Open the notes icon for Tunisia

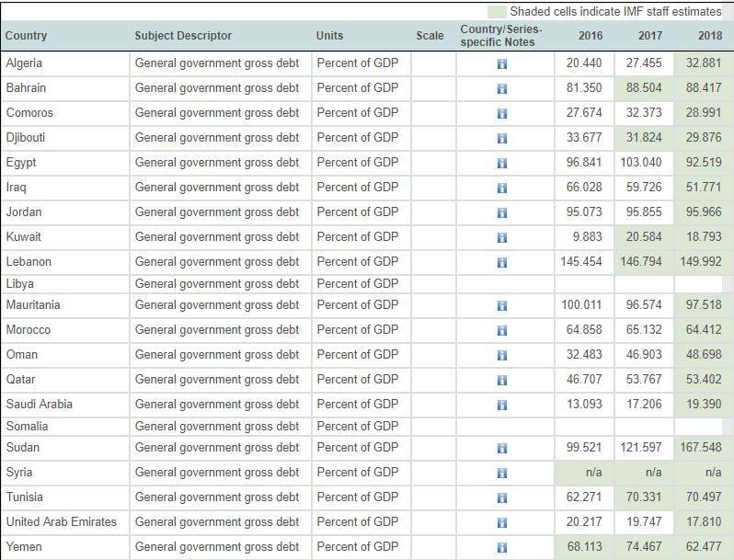click(x=502, y=498)
